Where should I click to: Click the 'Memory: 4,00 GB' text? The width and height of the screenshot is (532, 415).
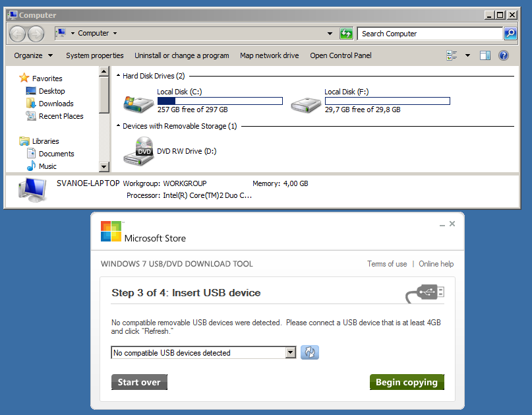(x=280, y=183)
